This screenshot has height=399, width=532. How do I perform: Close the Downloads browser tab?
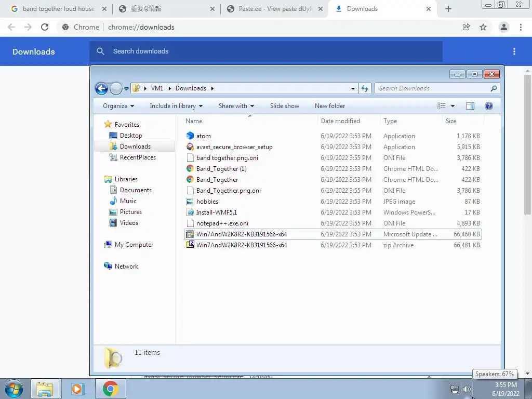429,9
